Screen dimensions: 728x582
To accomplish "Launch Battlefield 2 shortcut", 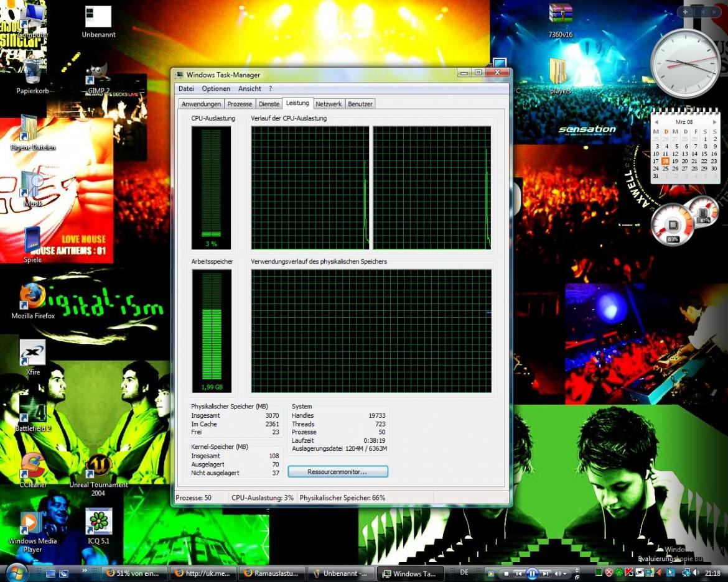I will [x=32, y=413].
